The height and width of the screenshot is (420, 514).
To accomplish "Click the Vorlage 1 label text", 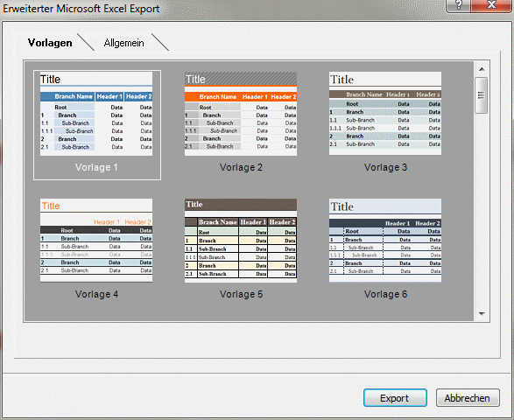I will [96, 167].
